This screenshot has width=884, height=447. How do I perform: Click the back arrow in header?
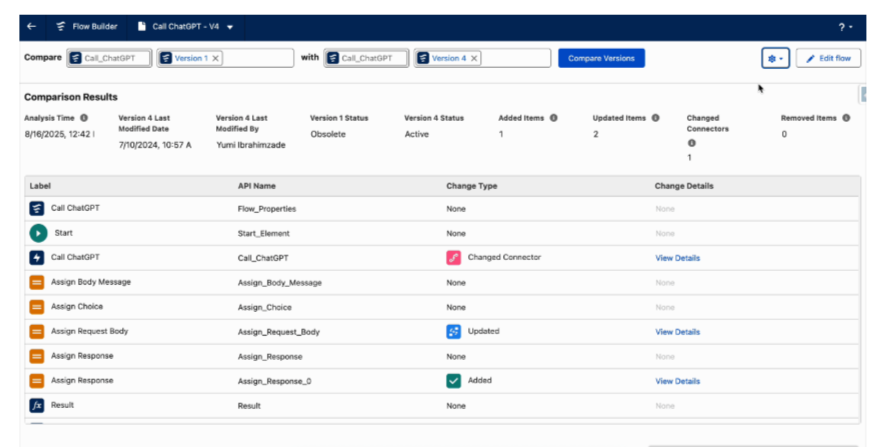pos(32,26)
